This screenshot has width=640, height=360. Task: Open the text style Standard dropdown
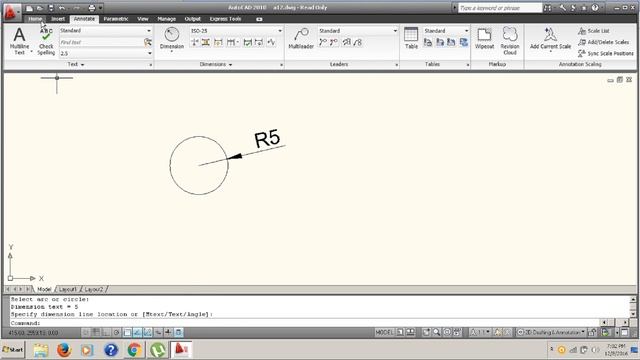149,31
